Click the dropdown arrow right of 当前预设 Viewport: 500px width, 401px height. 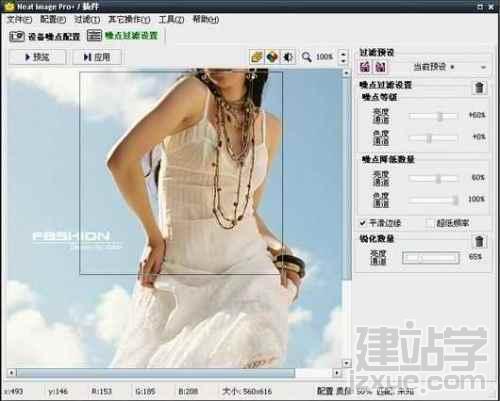pos(483,67)
